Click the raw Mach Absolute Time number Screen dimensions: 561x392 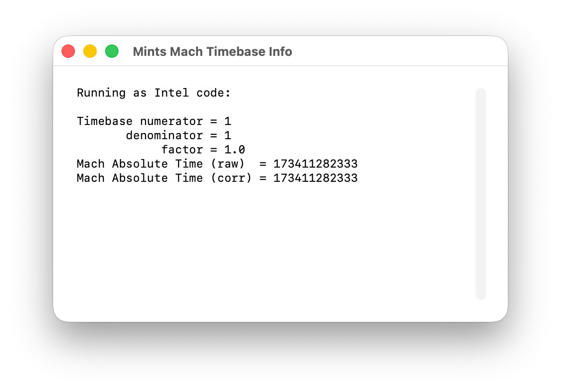315,164
